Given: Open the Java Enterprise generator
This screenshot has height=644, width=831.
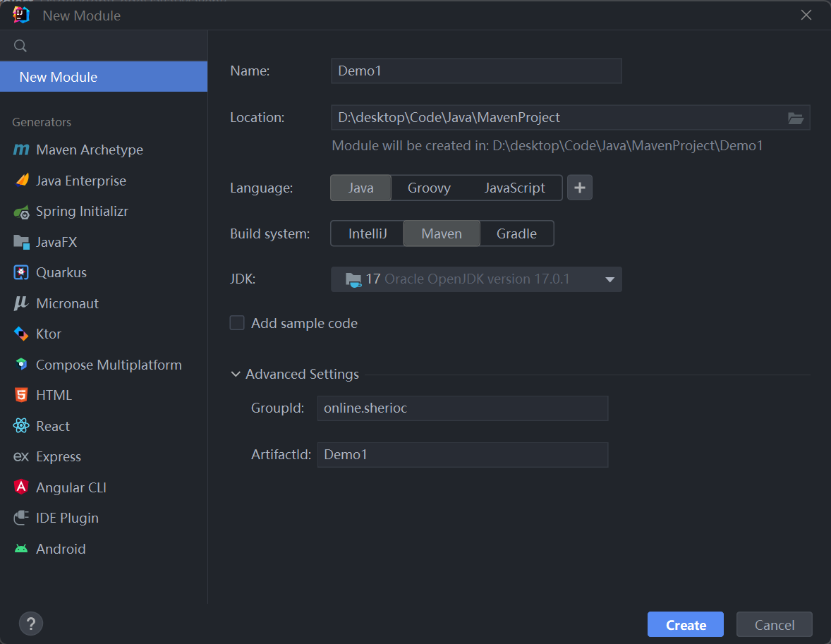Looking at the screenshot, I should click(x=80, y=181).
